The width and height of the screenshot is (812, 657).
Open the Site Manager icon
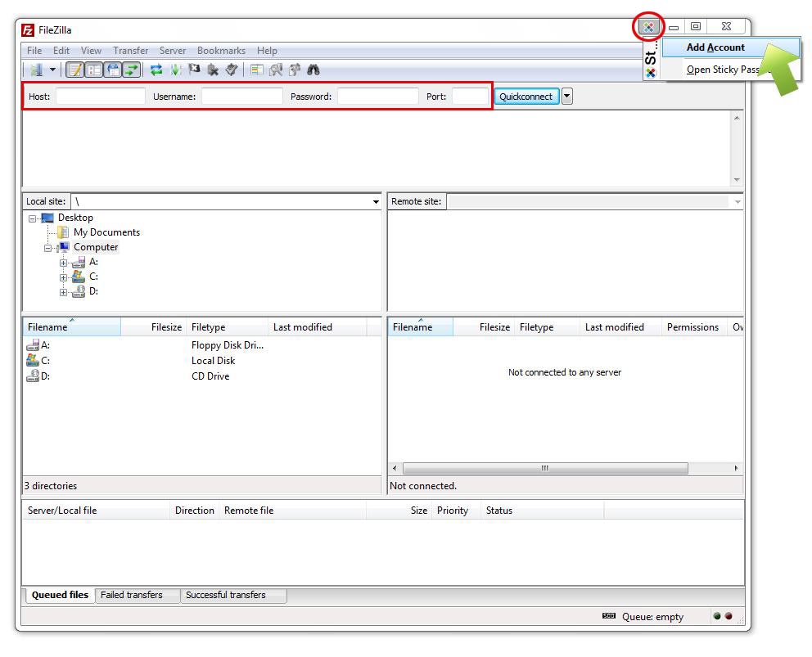pyautogui.click(x=36, y=70)
